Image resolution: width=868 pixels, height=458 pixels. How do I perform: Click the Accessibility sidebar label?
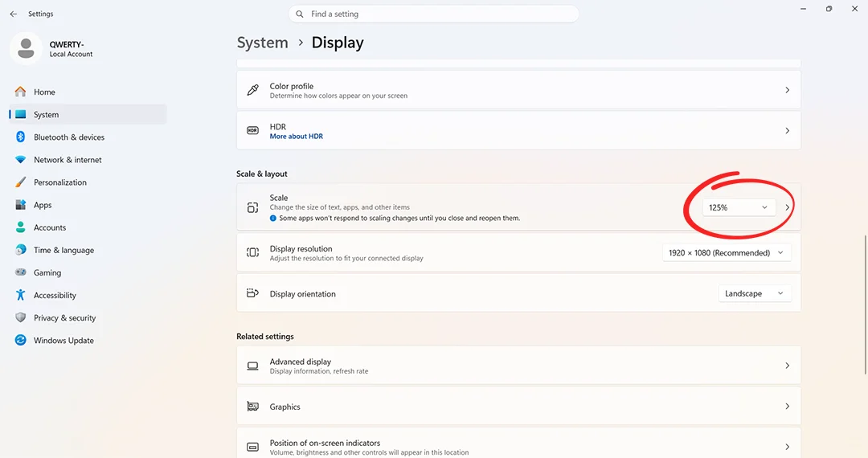click(x=55, y=296)
